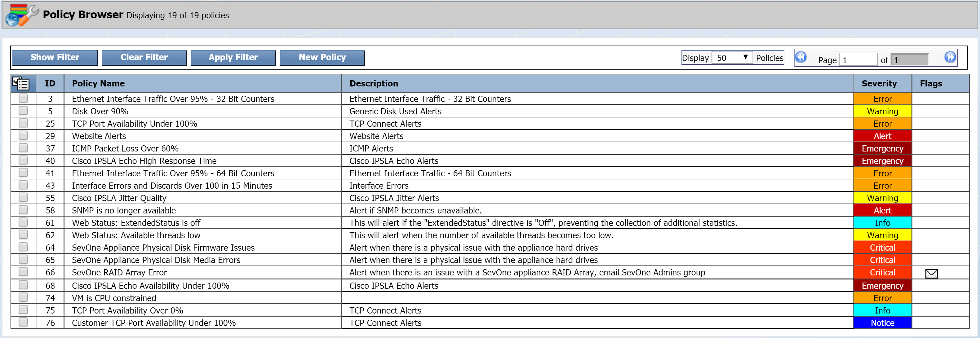The width and height of the screenshot is (980, 338).
Task: Open the Display count dropdown showing 50
Action: click(732, 58)
